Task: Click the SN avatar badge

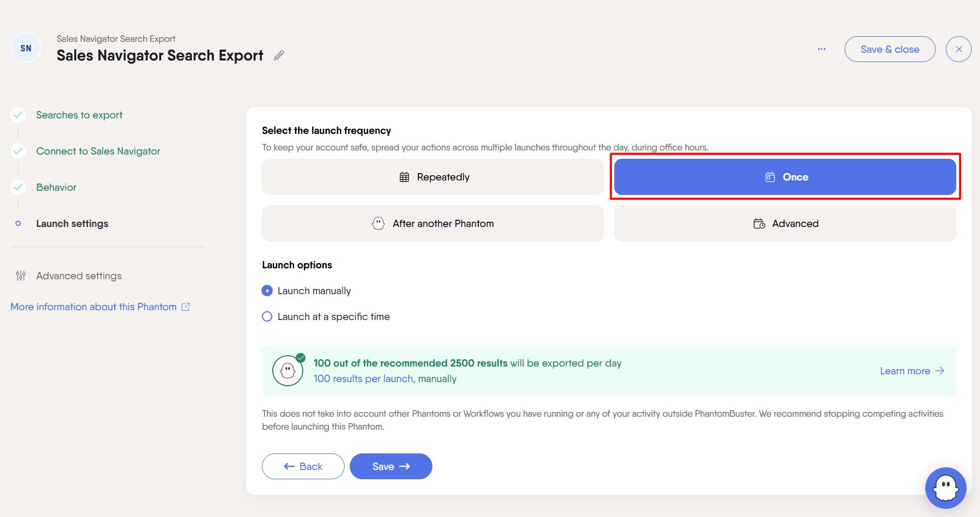Action: (x=26, y=48)
